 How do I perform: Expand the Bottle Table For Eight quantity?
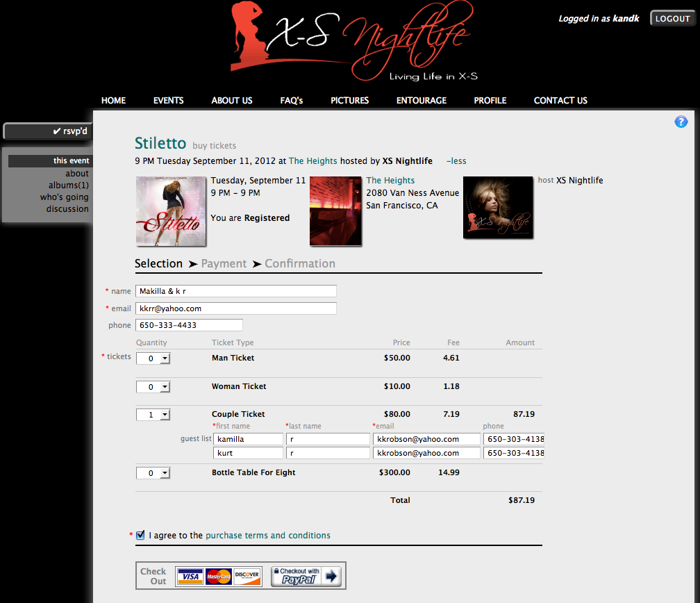click(153, 473)
